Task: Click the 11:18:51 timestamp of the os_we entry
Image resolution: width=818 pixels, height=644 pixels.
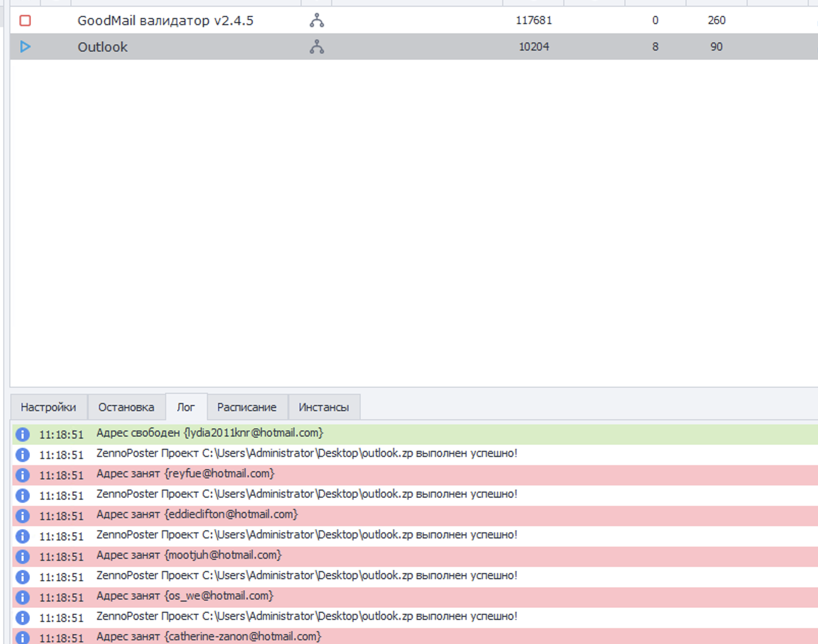Action: tap(61, 598)
